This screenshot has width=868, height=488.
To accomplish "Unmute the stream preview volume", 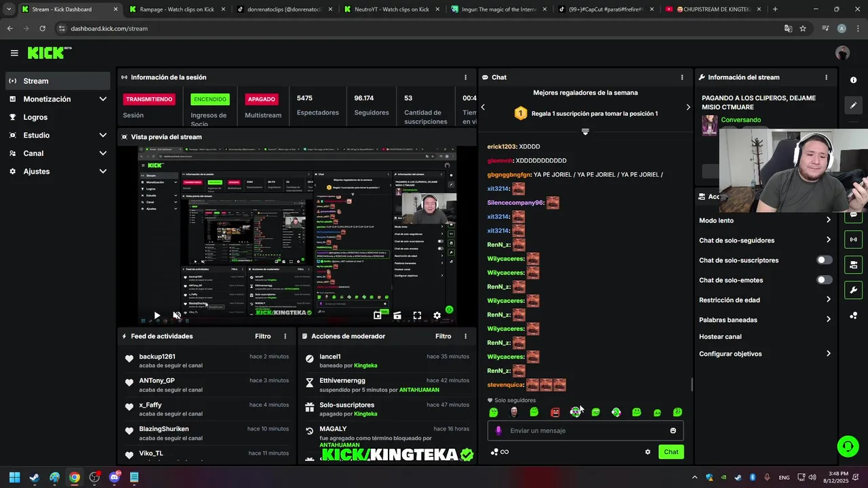I will click(x=177, y=316).
